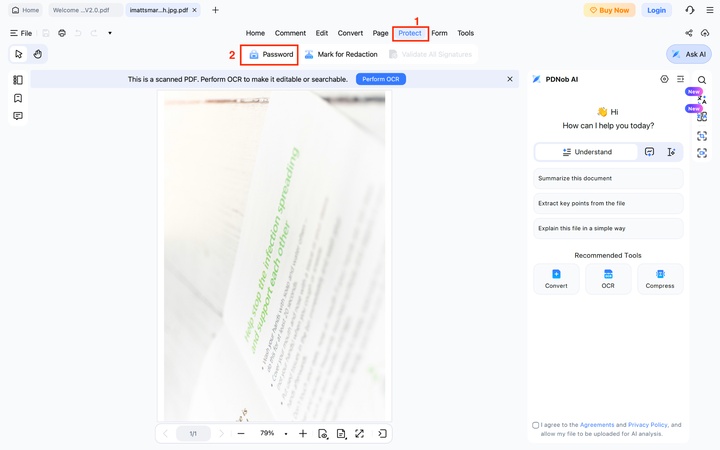Screen dimensions: 720x450
Task: Click the share icon
Action: [x=689, y=33]
